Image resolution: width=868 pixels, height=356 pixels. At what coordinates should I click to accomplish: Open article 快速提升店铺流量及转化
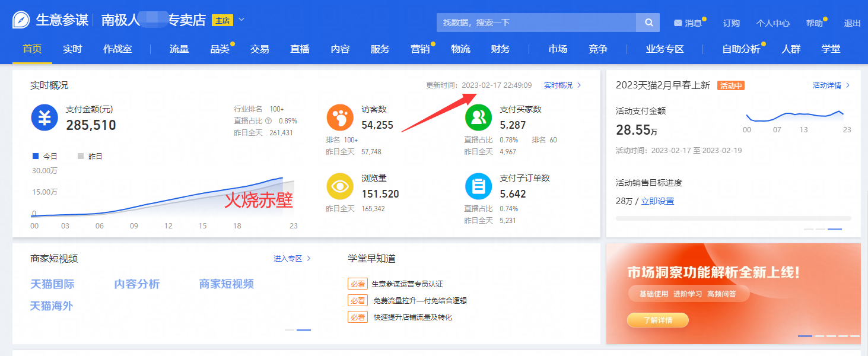tap(413, 317)
